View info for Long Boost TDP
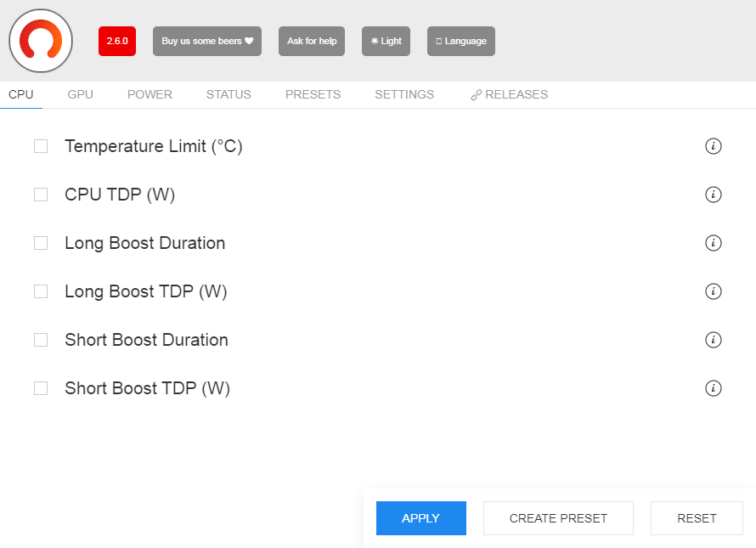 pyautogui.click(x=714, y=291)
